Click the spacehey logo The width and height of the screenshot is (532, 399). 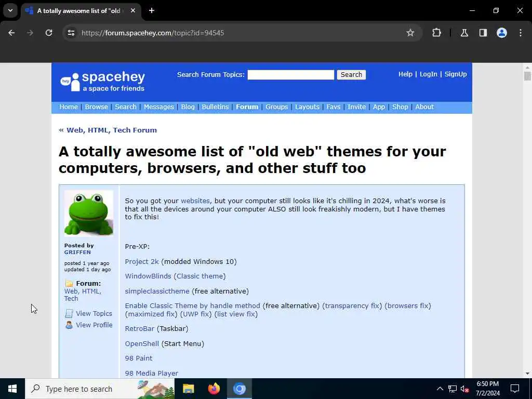(102, 82)
